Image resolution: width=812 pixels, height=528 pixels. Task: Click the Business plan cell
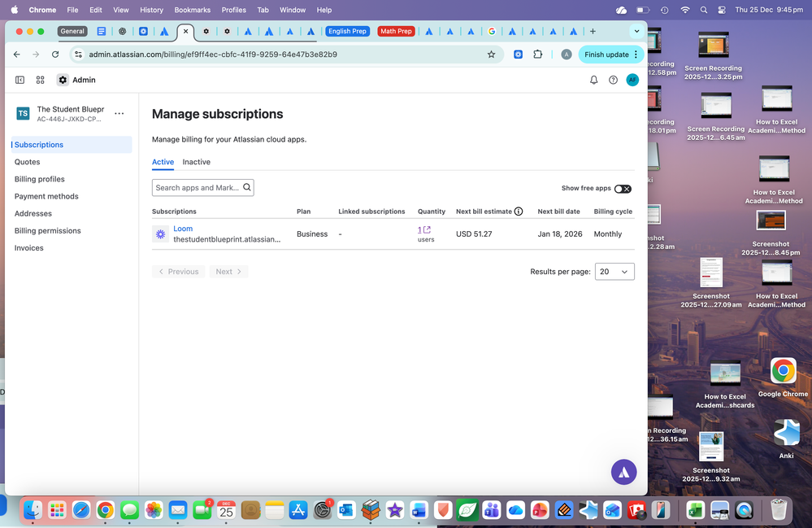tap(312, 234)
